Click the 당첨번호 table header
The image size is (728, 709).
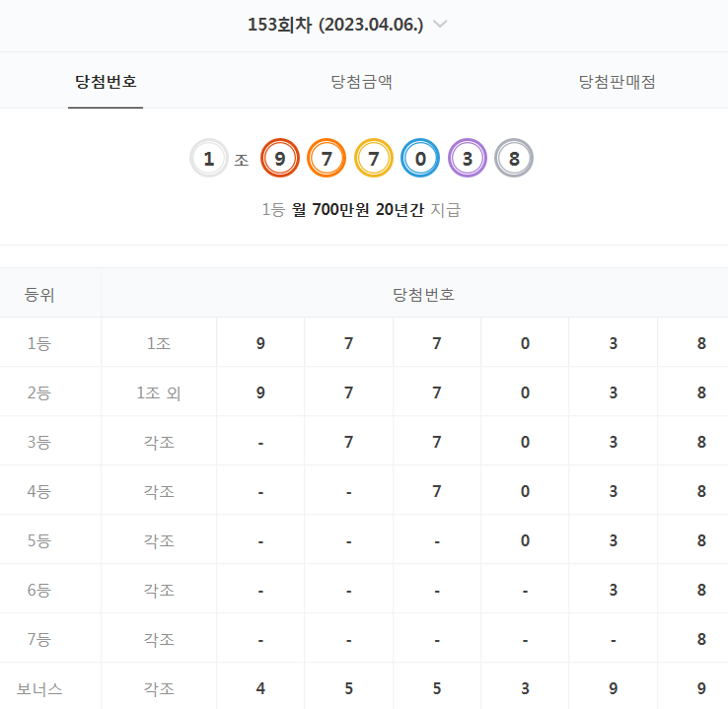point(414,293)
